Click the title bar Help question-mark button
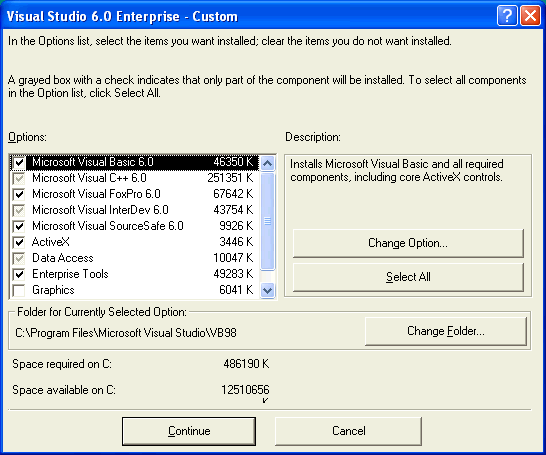Image resolution: width=546 pixels, height=455 pixels. [507, 16]
